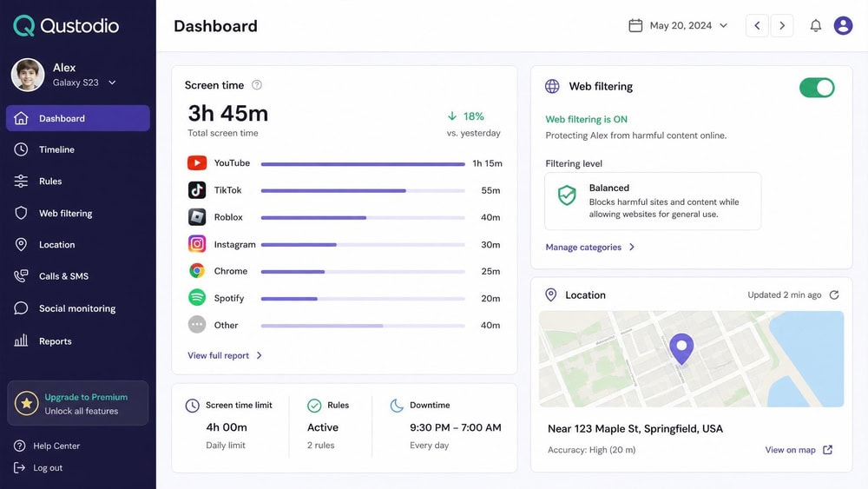Click the Manage categories link
Image resolution: width=868 pixels, height=489 pixels.
click(583, 247)
